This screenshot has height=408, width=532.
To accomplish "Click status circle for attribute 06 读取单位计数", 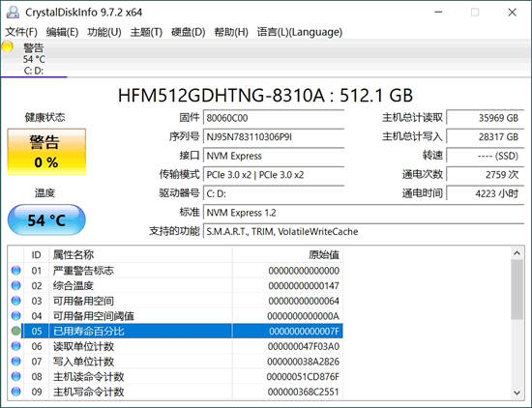I will 15,346.
